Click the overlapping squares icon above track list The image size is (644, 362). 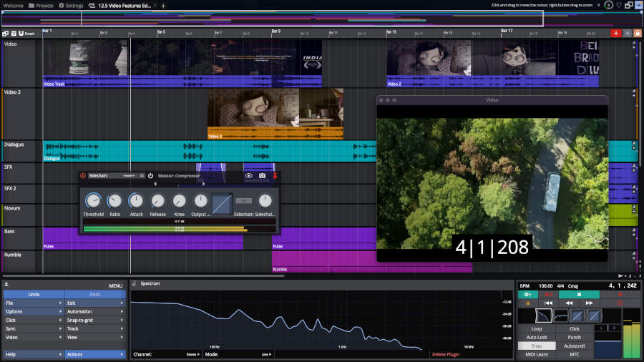click(x=5, y=33)
